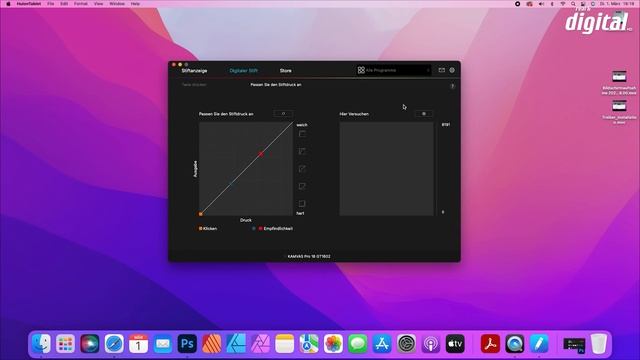640x360 pixels.
Task: Open the settings gear in Huion window
Action: 452,70
